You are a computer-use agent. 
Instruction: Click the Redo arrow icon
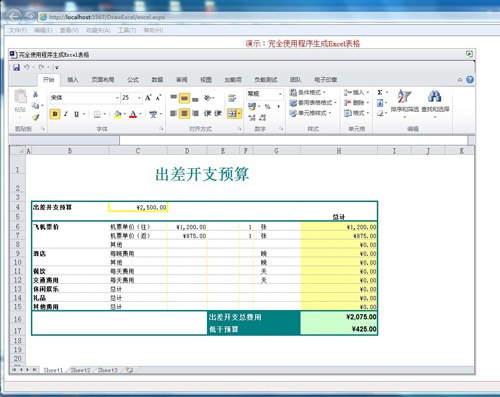click(x=41, y=67)
